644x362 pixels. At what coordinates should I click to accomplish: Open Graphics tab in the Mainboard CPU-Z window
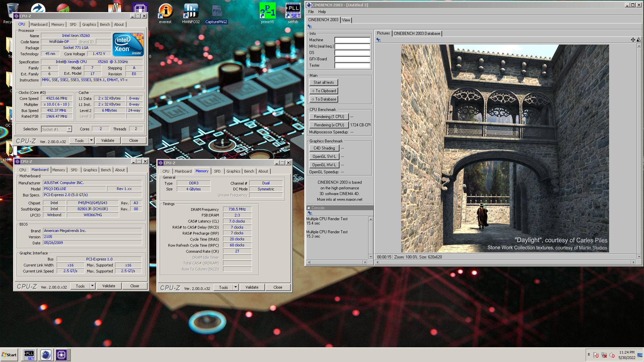pyautogui.click(x=90, y=170)
